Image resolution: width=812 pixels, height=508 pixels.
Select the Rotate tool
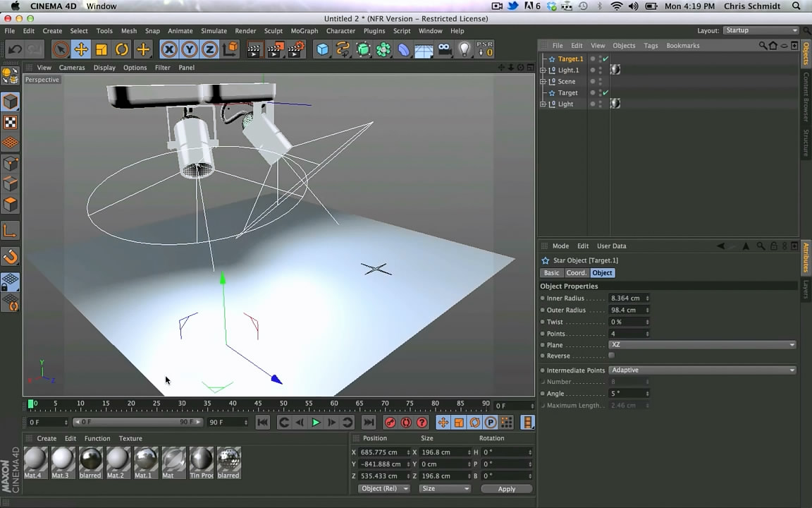coord(121,49)
